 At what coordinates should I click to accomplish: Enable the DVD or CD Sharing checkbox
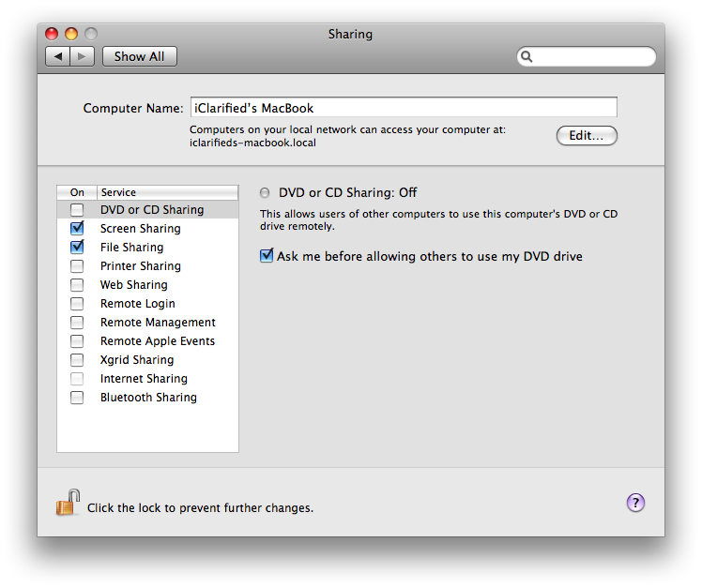[77, 210]
